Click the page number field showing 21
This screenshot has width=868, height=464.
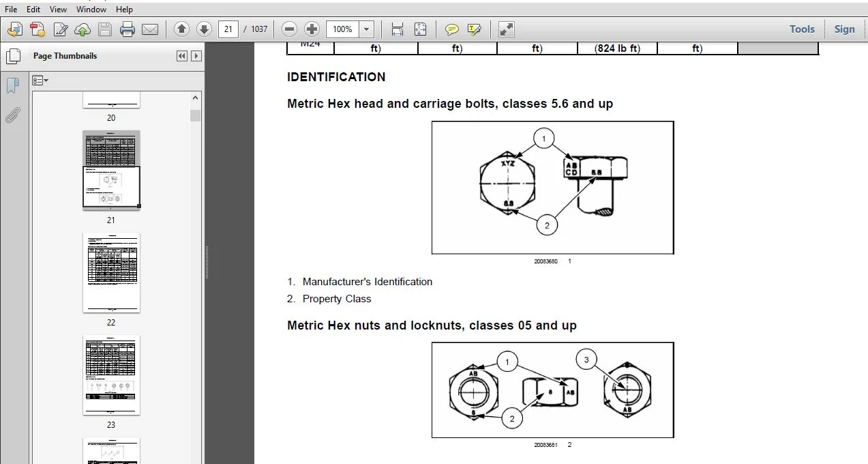(228, 29)
